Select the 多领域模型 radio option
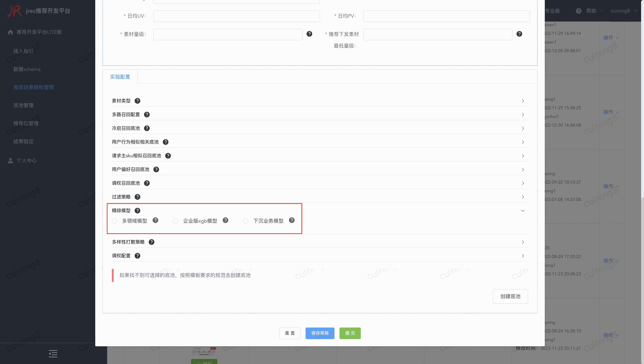Screen dimensions: 644x364 pyautogui.click(x=115, y=221)
